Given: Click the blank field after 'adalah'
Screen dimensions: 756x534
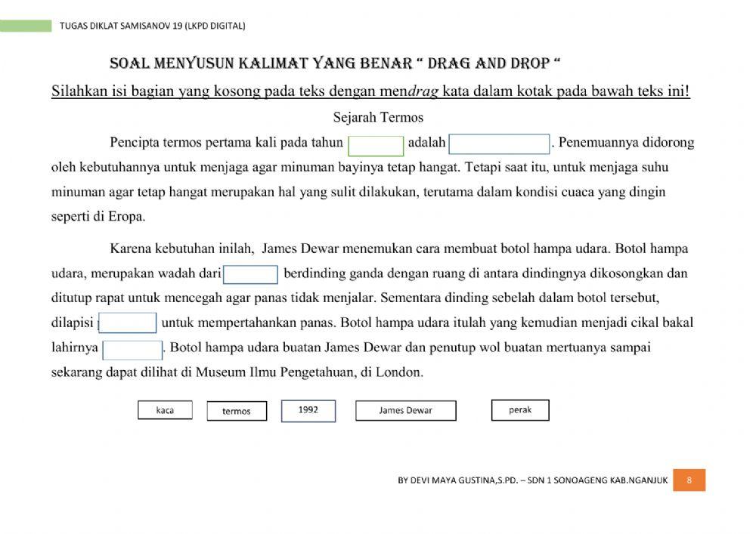Looking at the screenshot, I should click(500, 143).
